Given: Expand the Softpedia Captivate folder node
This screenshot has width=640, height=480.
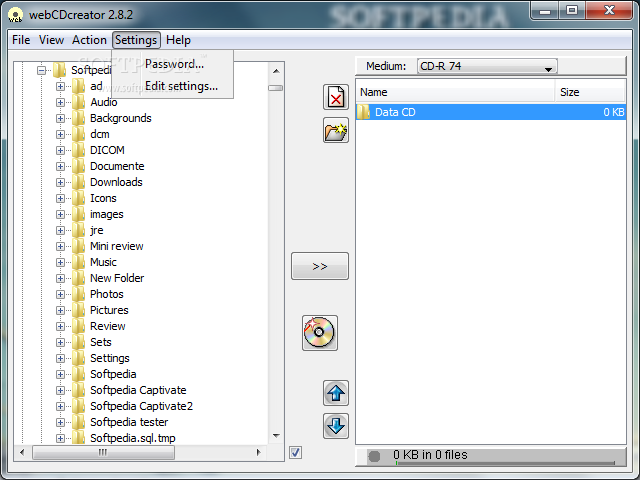Looking at the screenshot, I should (x=60, y=390).
